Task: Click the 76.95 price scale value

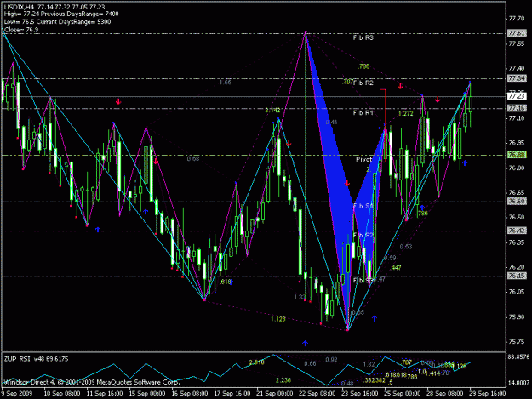Action: pos(517,143)
